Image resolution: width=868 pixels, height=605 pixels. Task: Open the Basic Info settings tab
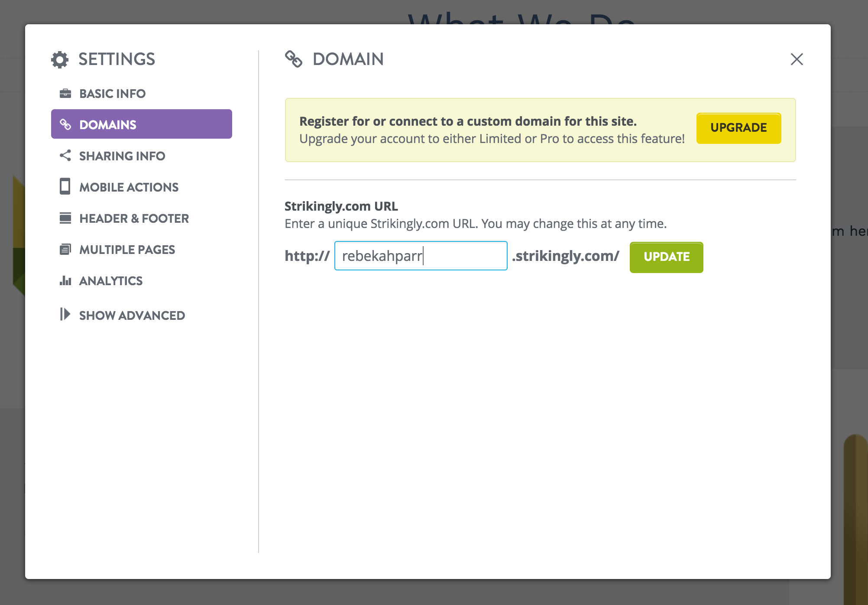141,93
